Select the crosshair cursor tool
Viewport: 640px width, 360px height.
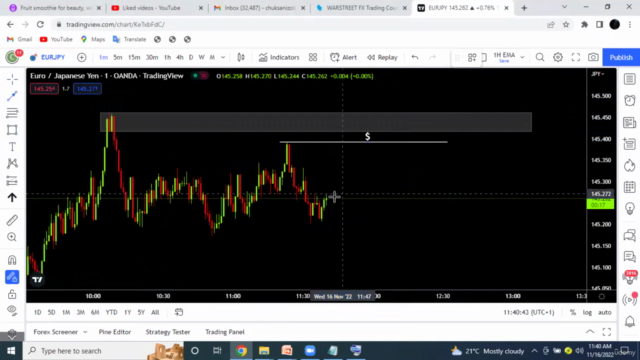pos(12,79)
